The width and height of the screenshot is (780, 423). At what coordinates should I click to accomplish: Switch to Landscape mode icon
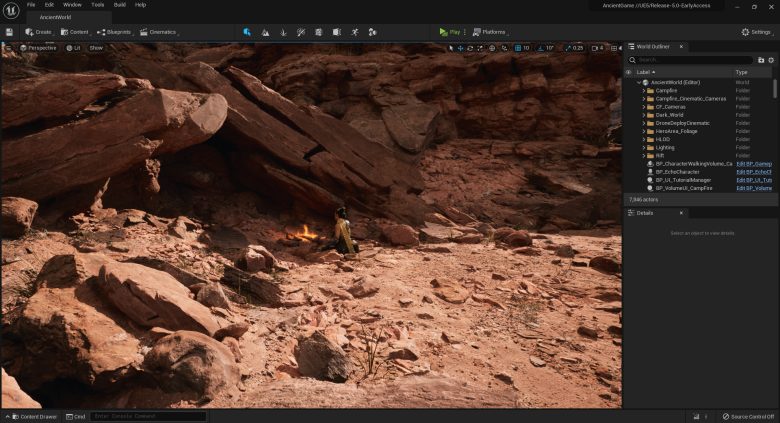coord(265,32)
